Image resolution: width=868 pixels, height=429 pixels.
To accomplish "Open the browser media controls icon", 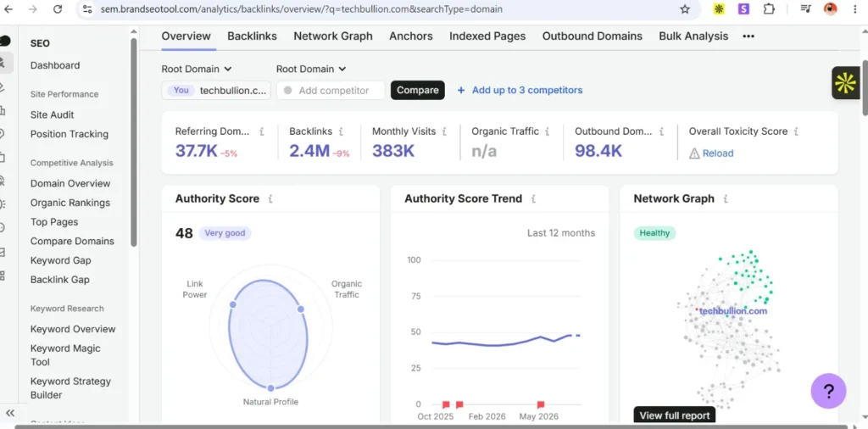I will click(x=805, y=8).
